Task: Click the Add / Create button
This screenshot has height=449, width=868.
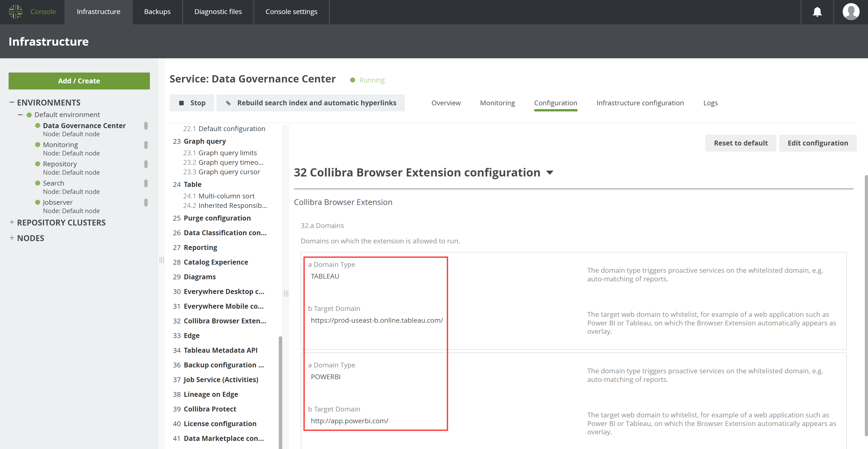Action: [x=79, y=81]
